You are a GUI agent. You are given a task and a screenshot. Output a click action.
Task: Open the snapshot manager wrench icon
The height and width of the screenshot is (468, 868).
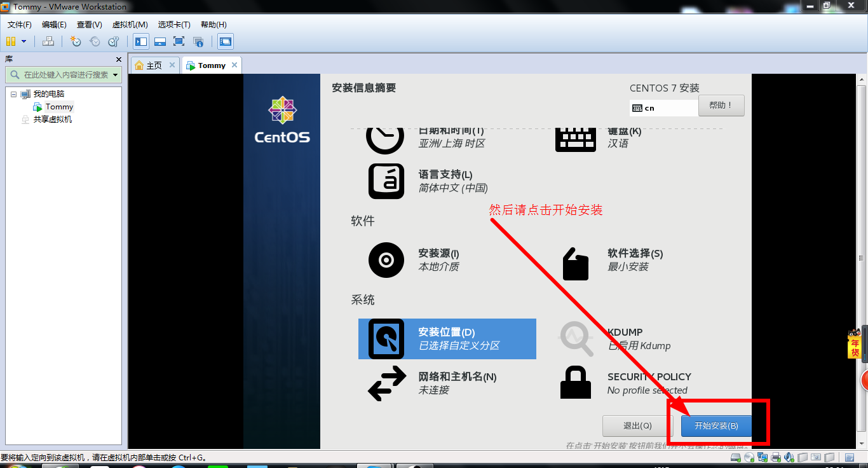[x=114, y=41]
